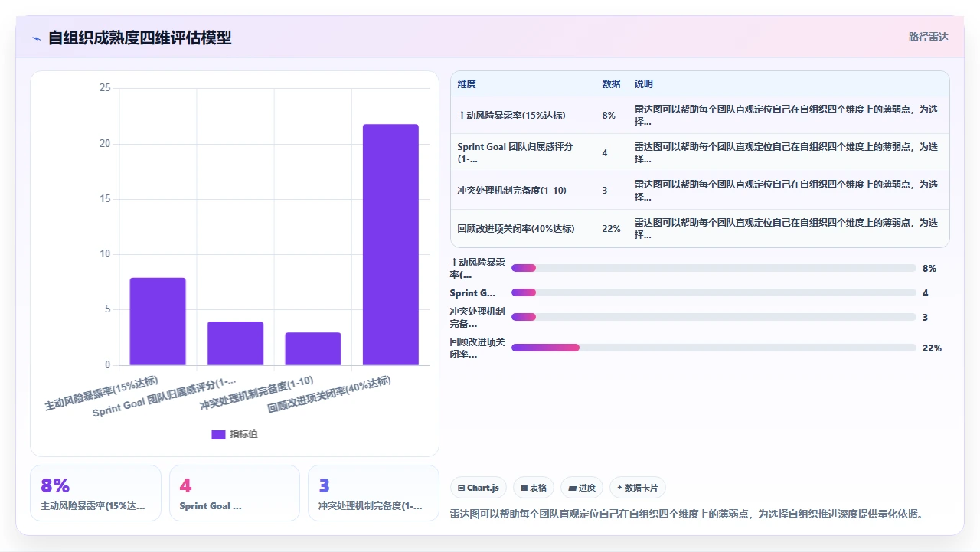This screenshot has width=980, height=552.
Task: Click the header icon beside 自组织成熟度四维评估模型
Action: click(37, 38)
